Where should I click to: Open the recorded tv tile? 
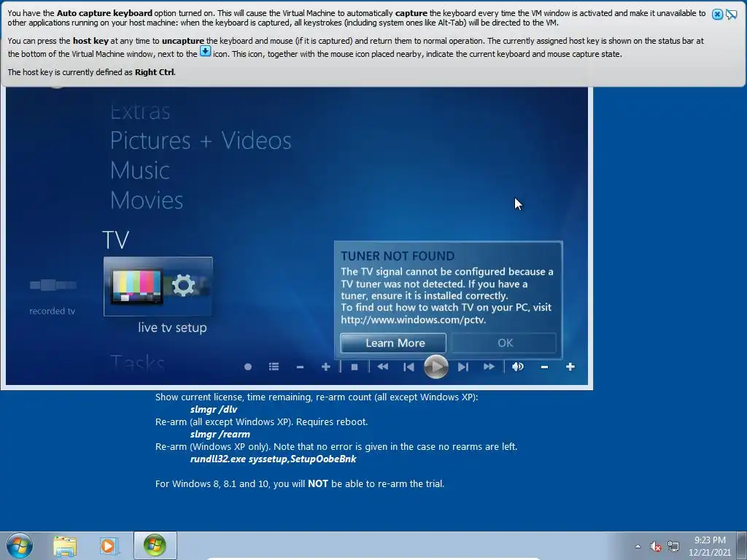point(53,296)
